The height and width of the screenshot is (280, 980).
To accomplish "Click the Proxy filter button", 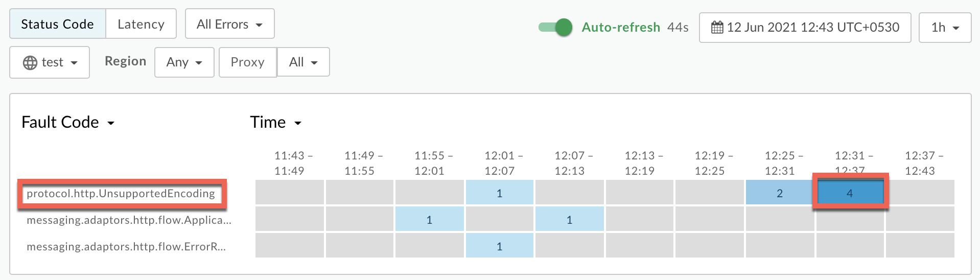I will pos(247,62).
